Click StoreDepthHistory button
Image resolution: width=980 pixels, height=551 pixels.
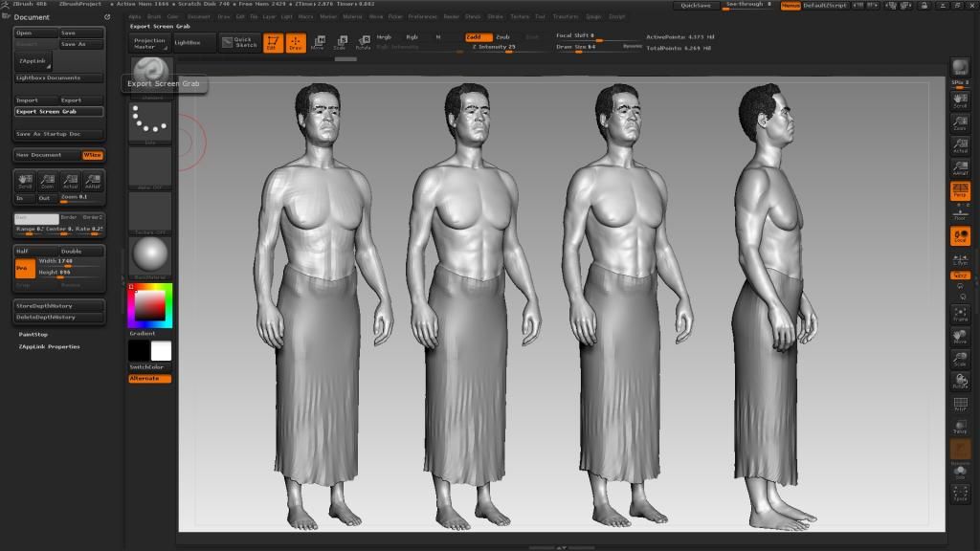pos(58,306)
